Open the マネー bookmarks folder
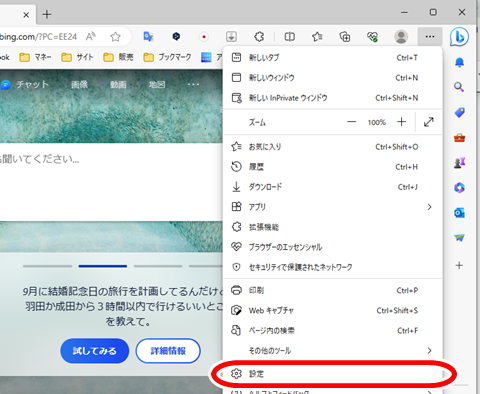Viewport: 480px width, 394px height. pos(35,57)
